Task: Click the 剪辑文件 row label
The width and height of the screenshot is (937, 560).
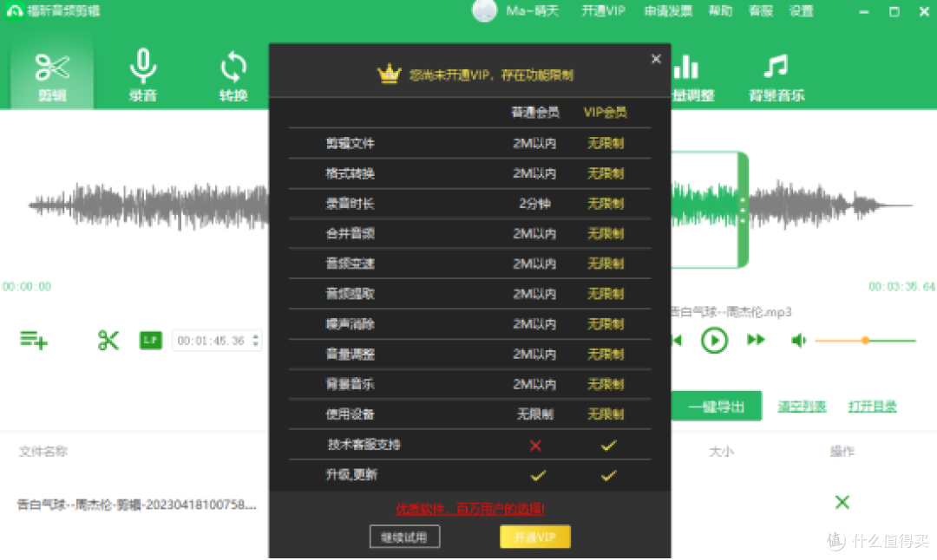Action: [x=351, y=143]
